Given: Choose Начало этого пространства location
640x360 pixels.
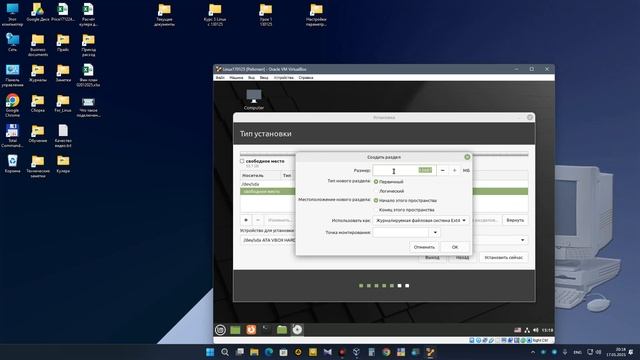Looking at the screenshot, I should 376,200.
